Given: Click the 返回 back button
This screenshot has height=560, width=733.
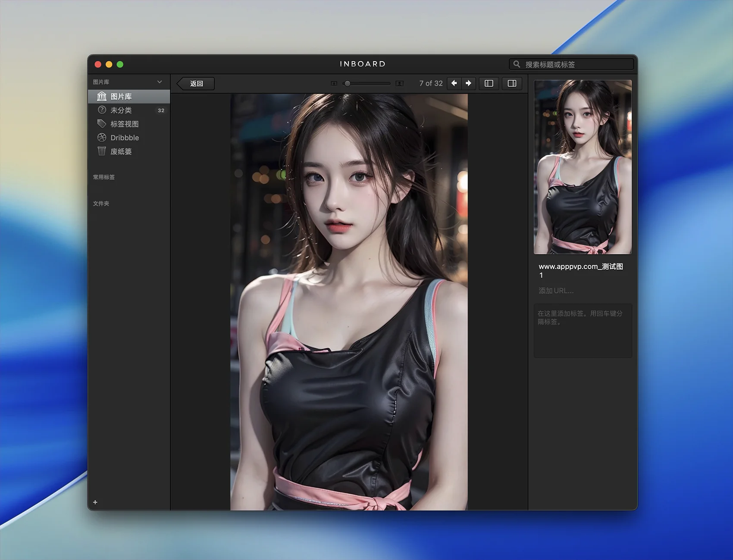Looking at the screenshot, I should pos(196,84).
